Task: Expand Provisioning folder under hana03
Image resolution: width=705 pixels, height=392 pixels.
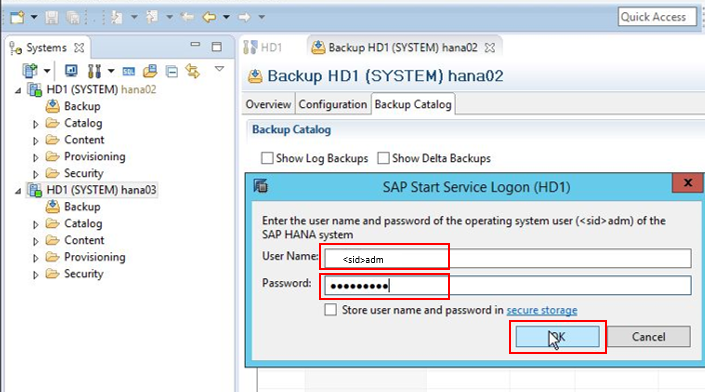Action: 36,258
